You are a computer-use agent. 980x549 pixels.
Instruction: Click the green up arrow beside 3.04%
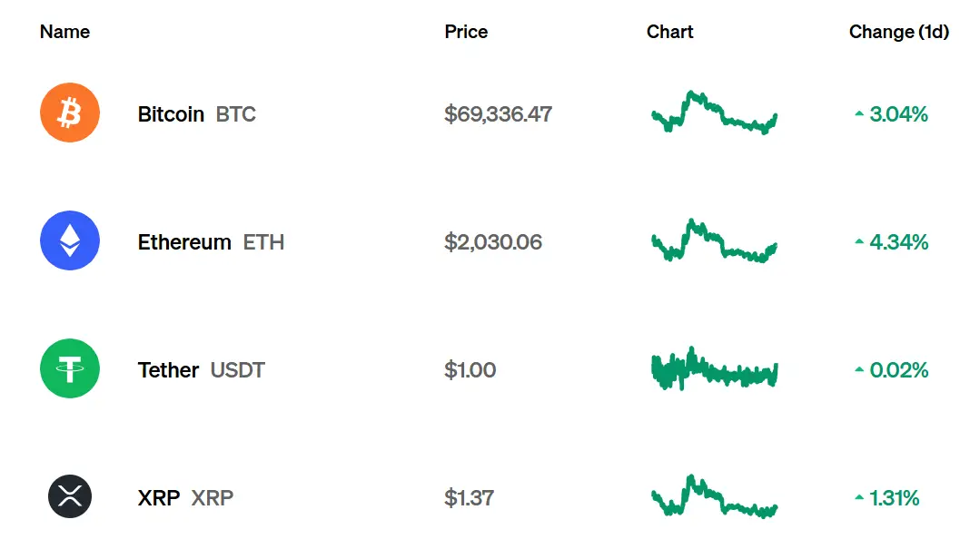(x=859, y=114)
